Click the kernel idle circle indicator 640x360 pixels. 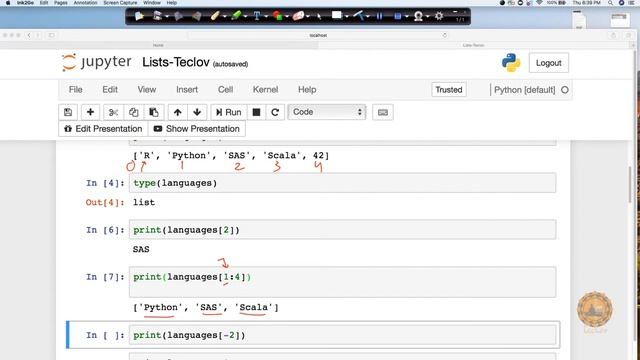pyautogui.click(x=565, y=90)
